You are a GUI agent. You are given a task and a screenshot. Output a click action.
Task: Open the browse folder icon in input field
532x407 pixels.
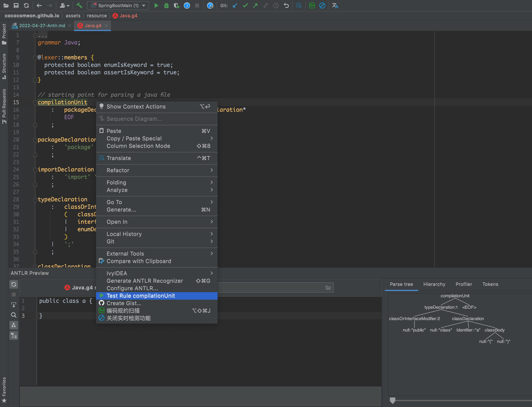328,288
